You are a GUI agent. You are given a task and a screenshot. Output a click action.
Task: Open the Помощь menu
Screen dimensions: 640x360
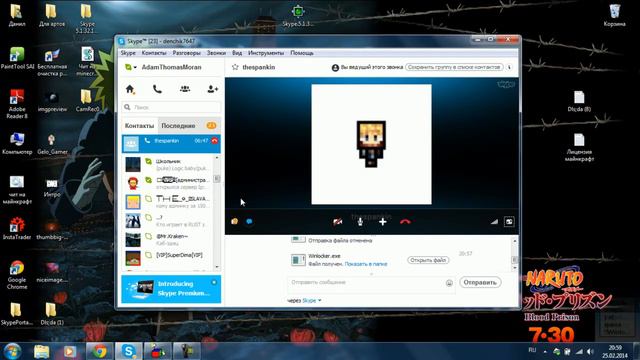302,53
